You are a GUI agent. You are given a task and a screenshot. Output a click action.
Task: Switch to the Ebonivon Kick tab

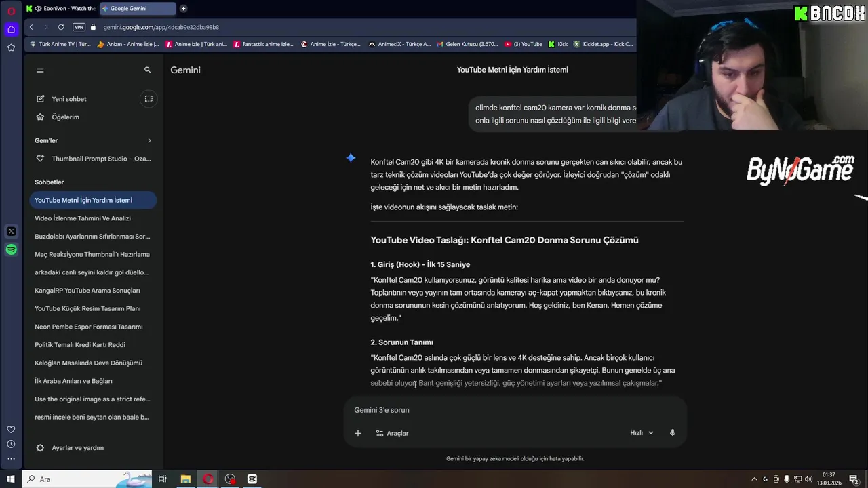61,8
